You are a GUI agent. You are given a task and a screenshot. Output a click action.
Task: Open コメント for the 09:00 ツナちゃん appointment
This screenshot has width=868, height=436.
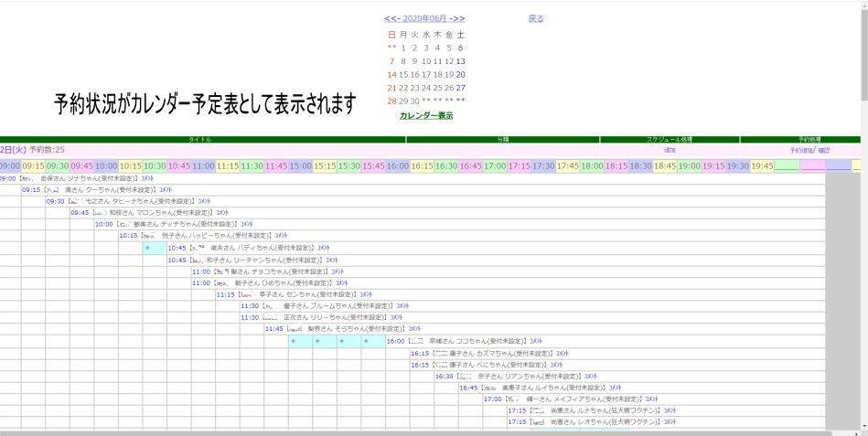[x=147, y=178]
